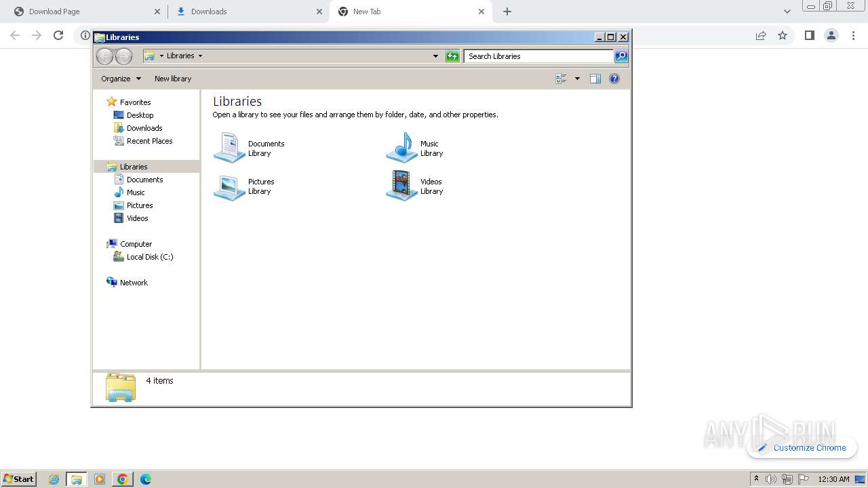Bookmark this tab with star icon
868x488 pixels.
click(783, 35)
